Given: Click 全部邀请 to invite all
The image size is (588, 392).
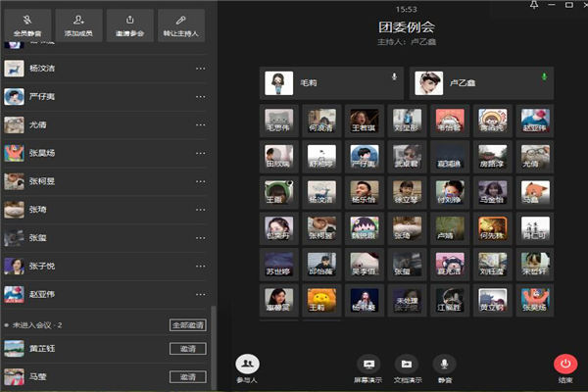Looking at the screenshot, I should [x=188, y=324].
